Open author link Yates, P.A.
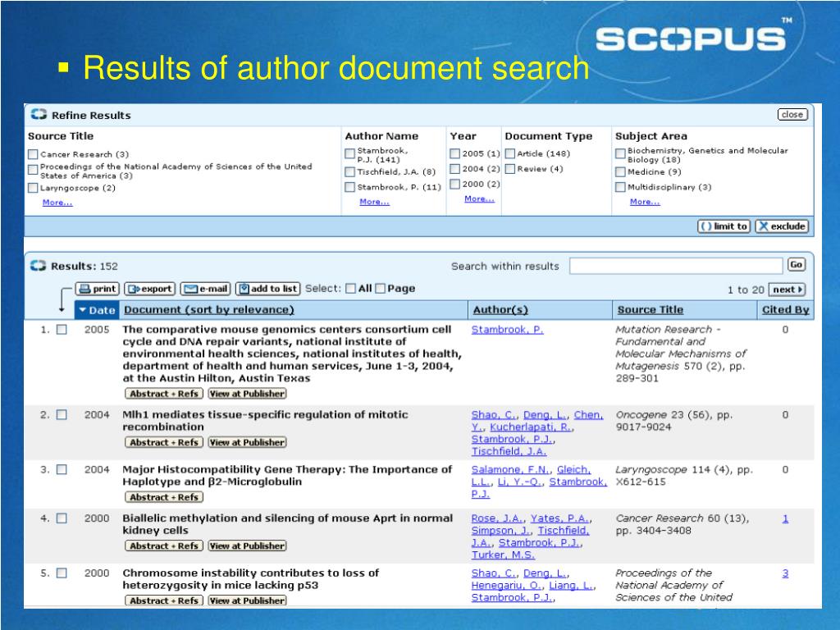Image resolution: width=840 pixels, height=630 pixels. (x=560, y=518)
